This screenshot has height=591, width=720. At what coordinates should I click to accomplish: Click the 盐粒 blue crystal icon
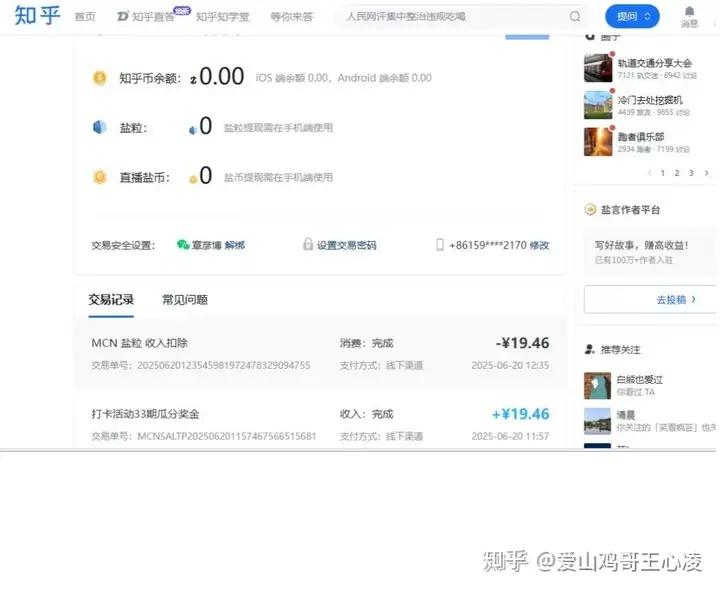pyautogui.click(x=100, y=127)
